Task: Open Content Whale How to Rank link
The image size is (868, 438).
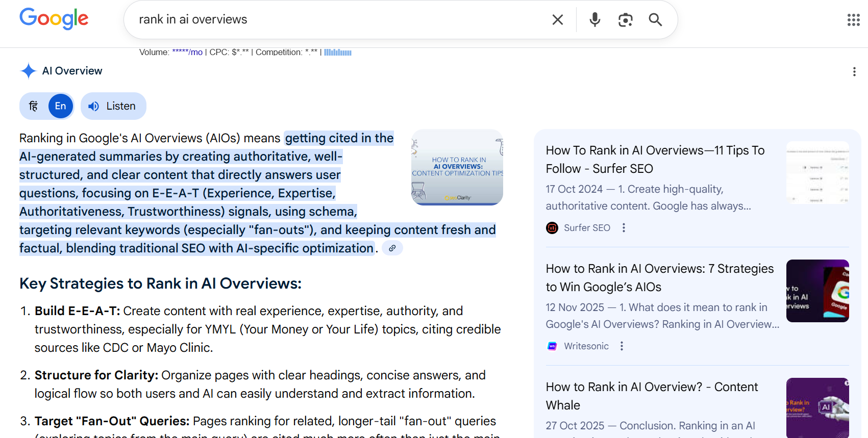Action: point(652,396)
